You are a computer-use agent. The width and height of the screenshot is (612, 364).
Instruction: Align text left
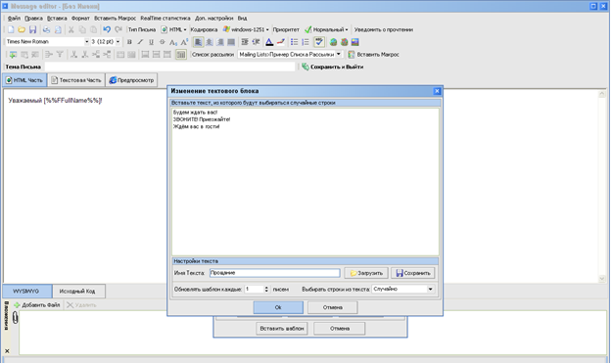[x=198, y=42]
